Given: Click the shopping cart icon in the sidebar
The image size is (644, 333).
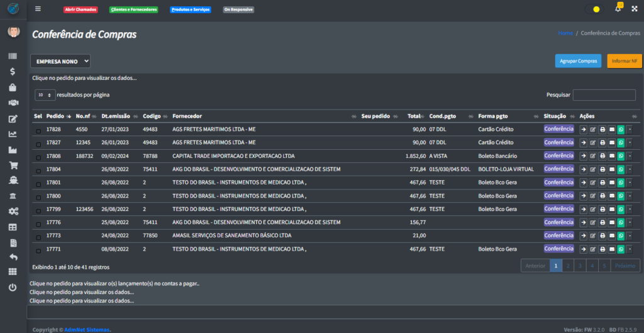Looking at the screenshot, I should coord(13,166).
